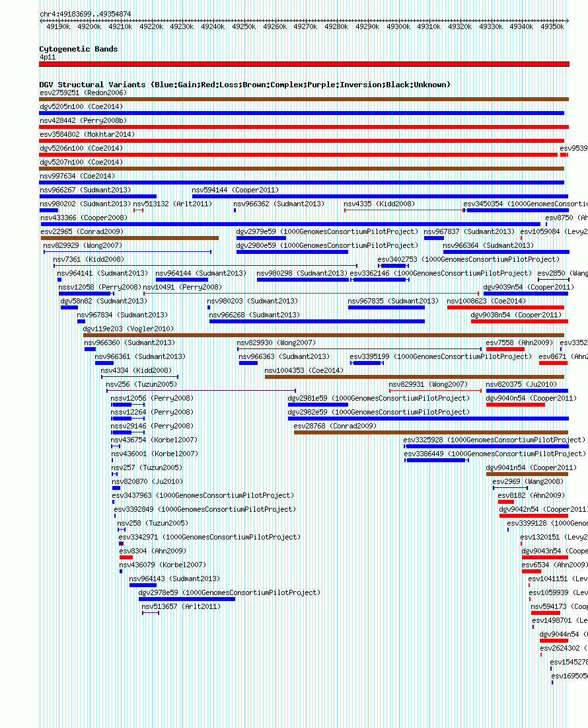588x728 pixels.
Task: Click the nsv966362 (Sudmant2013) label
Action: (279, 204)
